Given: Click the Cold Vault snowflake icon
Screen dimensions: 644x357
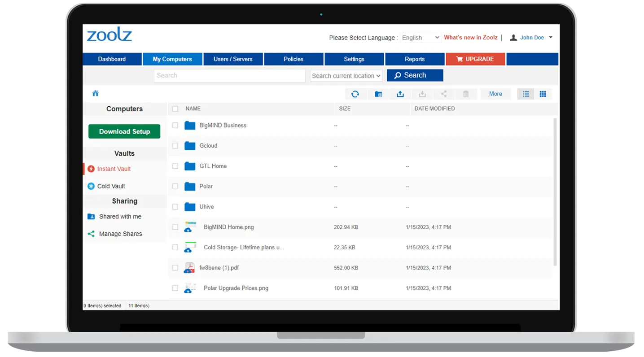Looking at the screenshot, I should click(91, 186).
